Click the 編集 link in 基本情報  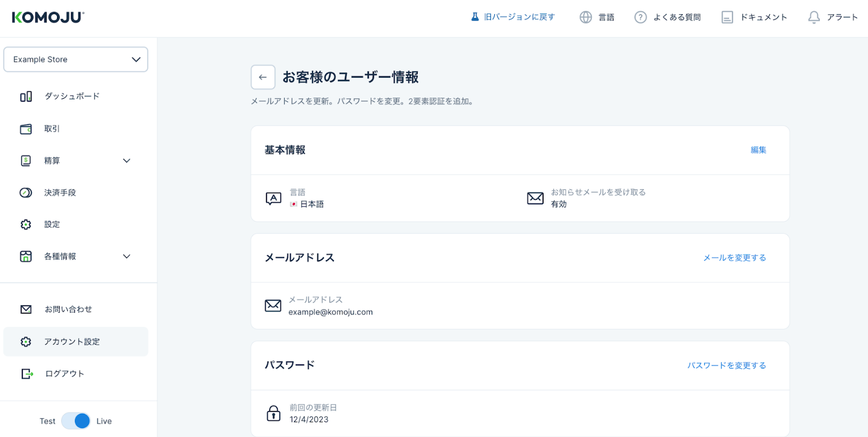point(758,150)
